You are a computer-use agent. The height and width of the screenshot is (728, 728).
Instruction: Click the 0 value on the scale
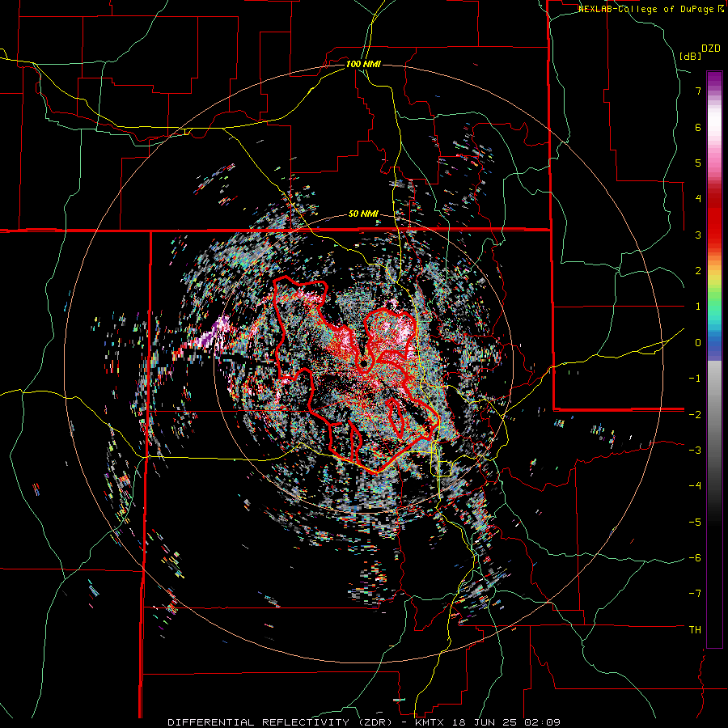(698, 343)
